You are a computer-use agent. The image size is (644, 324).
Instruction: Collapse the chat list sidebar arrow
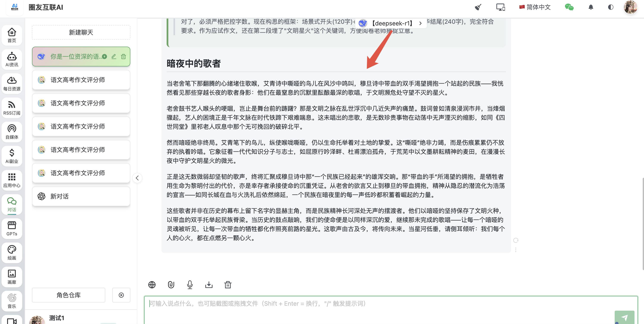[x=137, y=178]
